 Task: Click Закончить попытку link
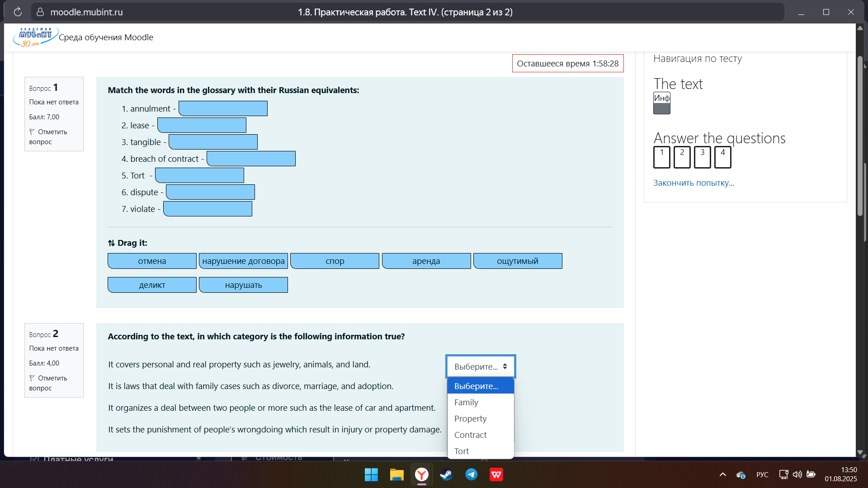tap(693, 183)
